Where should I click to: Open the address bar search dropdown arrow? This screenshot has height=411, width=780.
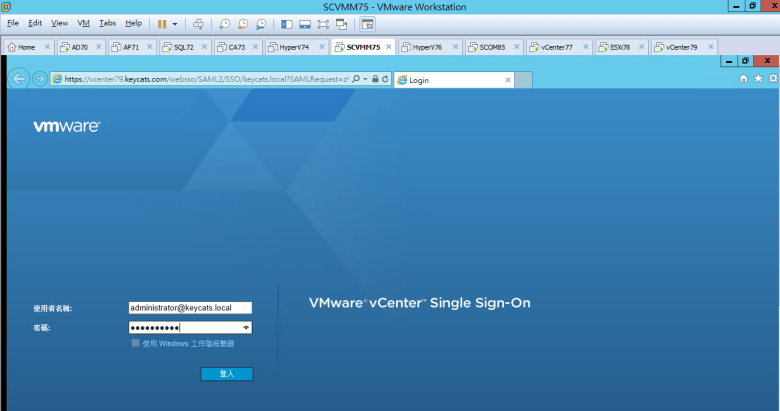click(364, 79)
